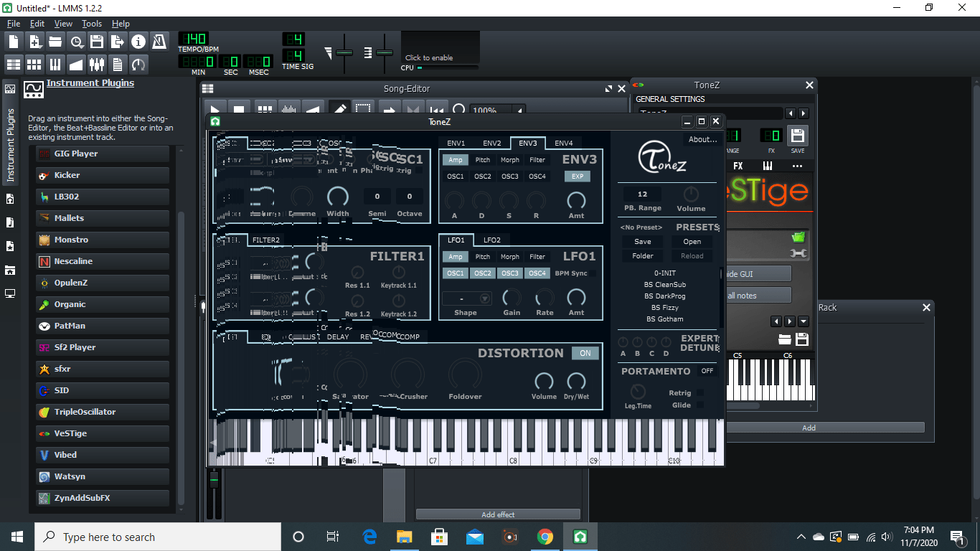This screenshot has width=980, height=551.
Task: Open the LFO1 Shape dropdown
Action: click(x=466, y=298)
